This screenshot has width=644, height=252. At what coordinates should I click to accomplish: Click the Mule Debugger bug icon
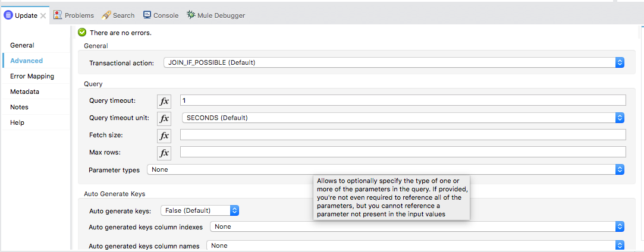click(191, 15)
